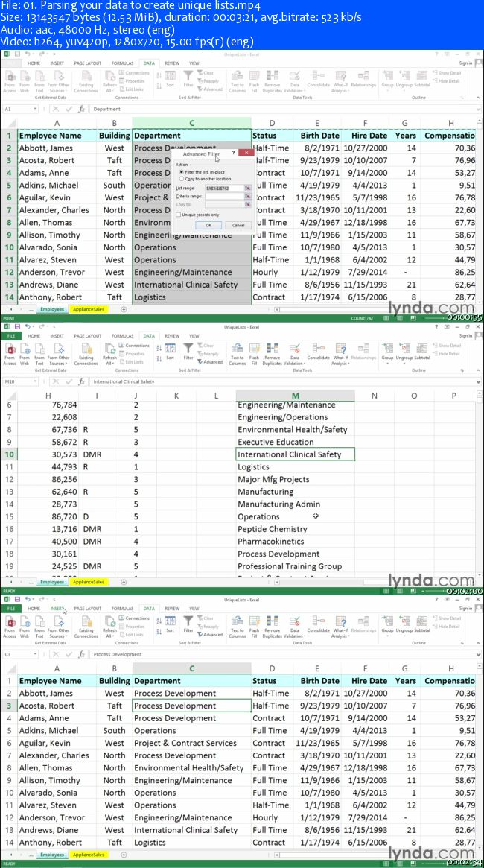Click Consolidate in the 00:02:34 frame
Viewport: 484px width, 868px height.
coord(318,624)
